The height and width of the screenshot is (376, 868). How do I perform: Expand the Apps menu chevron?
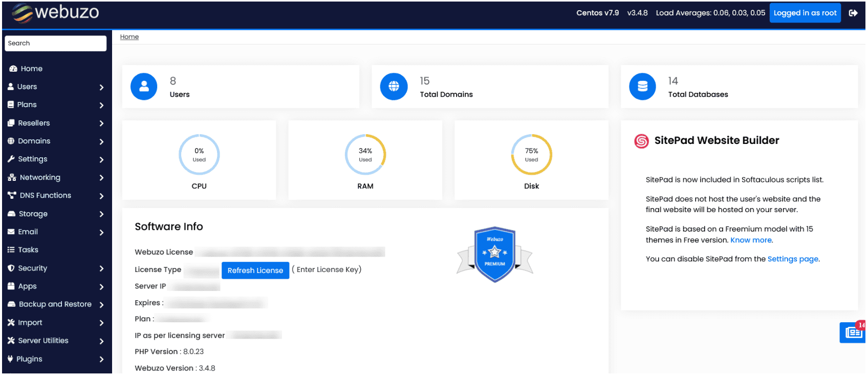pyautogui.click(x=101, y=287)
